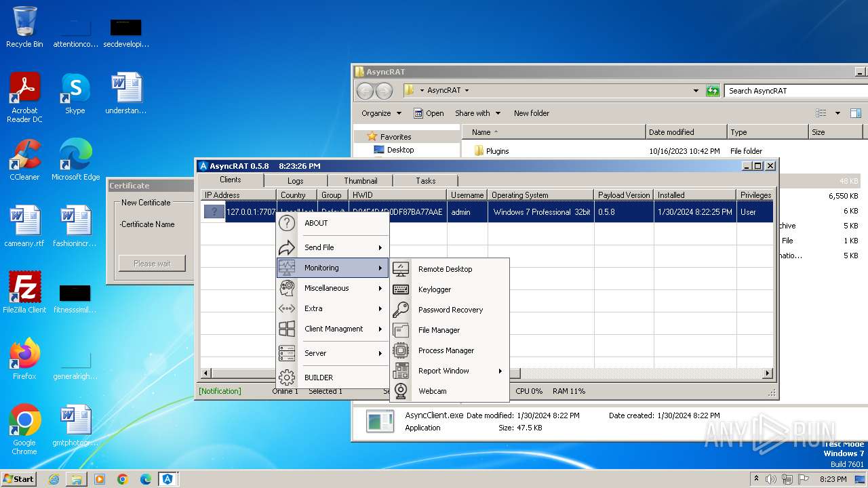
Task: Choose Keylogger from Monitoring submenu
Action: (435, 289)
